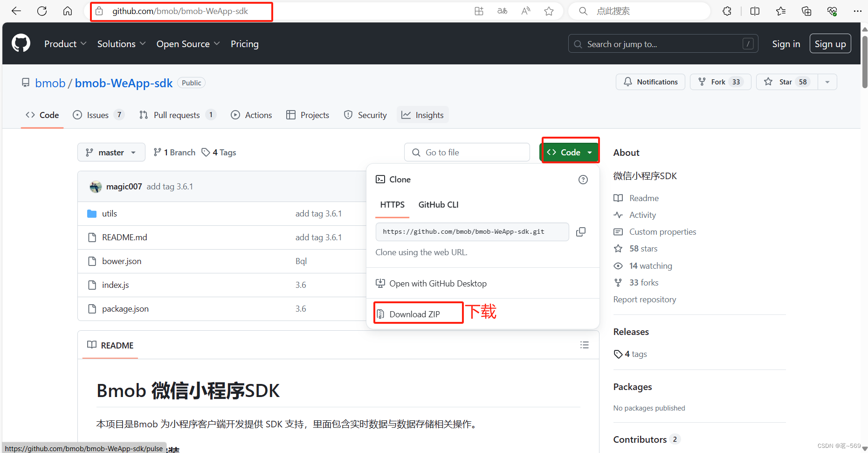Open favorites list icon in toolbar
Image resolution: width=868 pixels, height=453 pixels.
781,11
